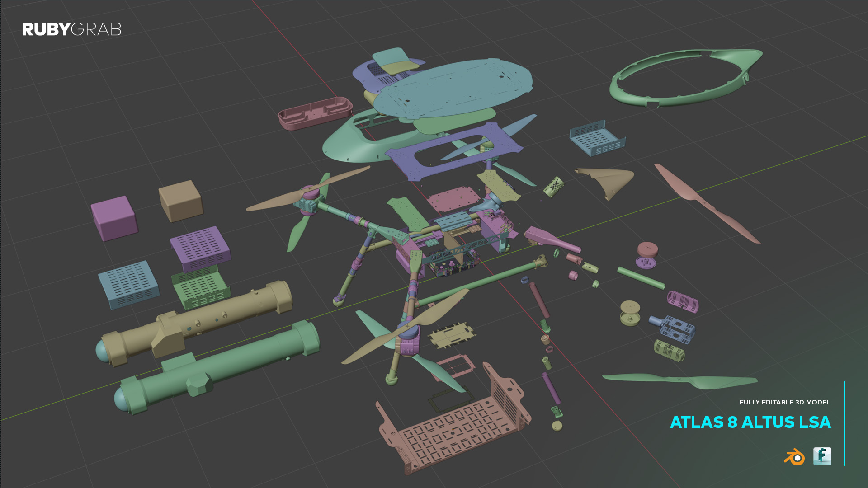Select the green launcher tube model

(x=217, y=367)
